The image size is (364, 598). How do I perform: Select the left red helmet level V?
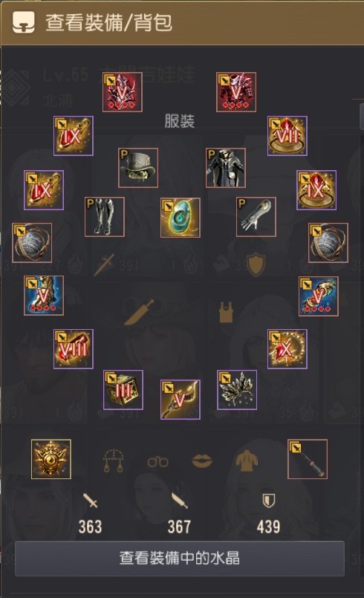tap(123, 91)
